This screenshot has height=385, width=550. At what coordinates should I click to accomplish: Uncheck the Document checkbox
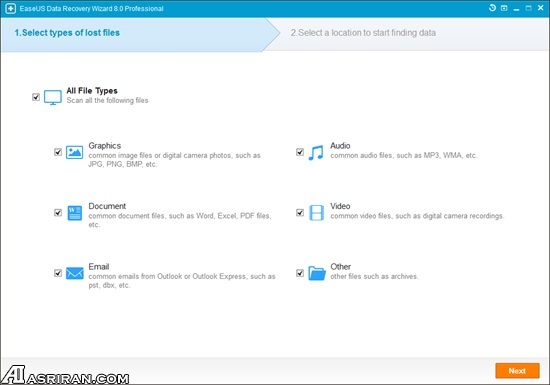(x=58, y=212)
